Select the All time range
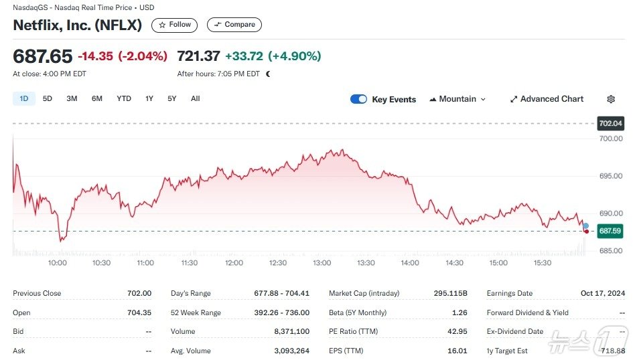 click(x=195, y=98)
